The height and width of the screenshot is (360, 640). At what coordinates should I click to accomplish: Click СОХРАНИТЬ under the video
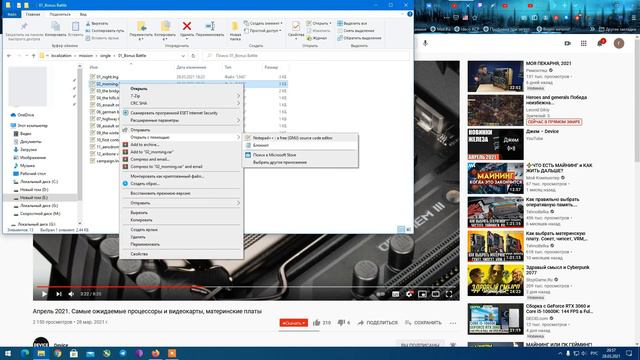423,322
